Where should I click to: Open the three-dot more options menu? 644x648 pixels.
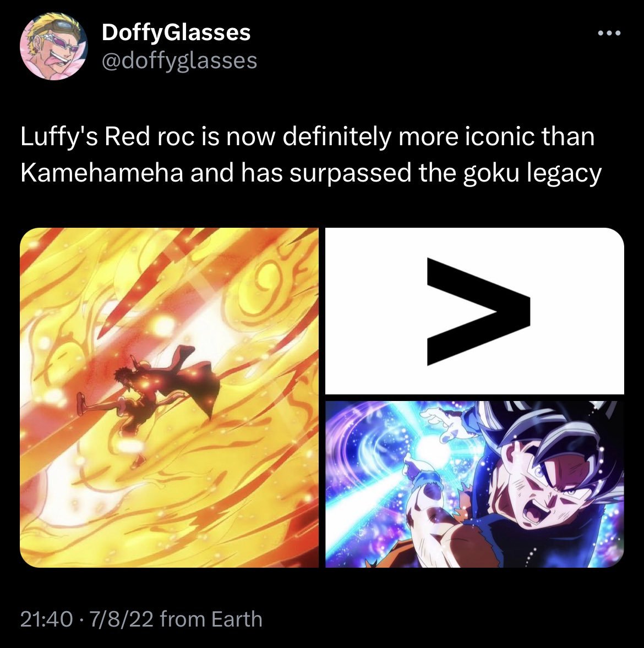[x=609, y=33]
